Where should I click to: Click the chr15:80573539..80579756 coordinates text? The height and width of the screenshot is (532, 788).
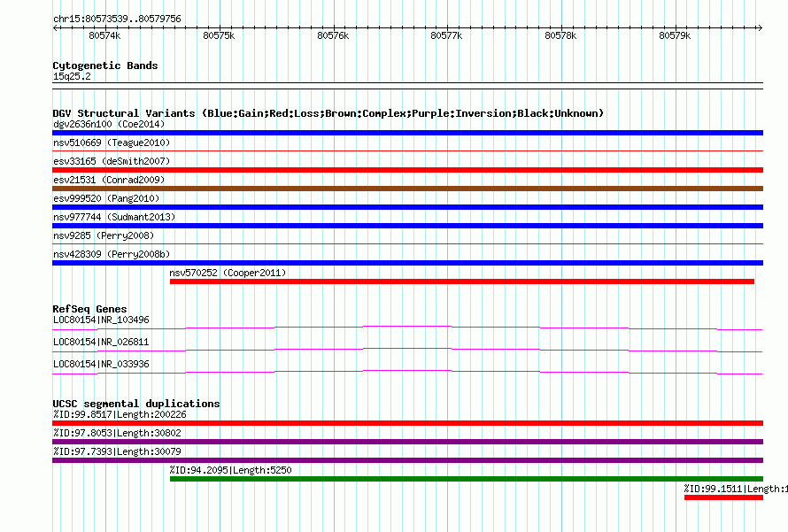(117, 19)
